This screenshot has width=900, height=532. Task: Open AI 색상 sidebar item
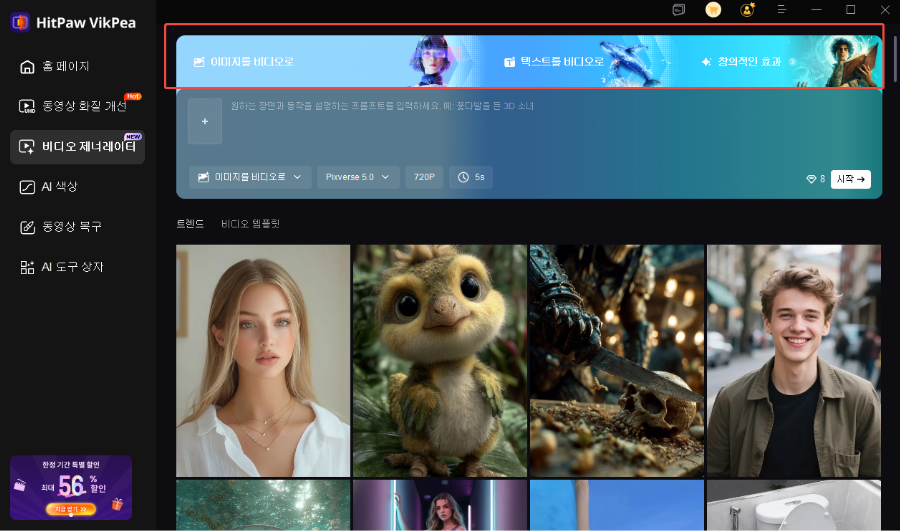77,187
